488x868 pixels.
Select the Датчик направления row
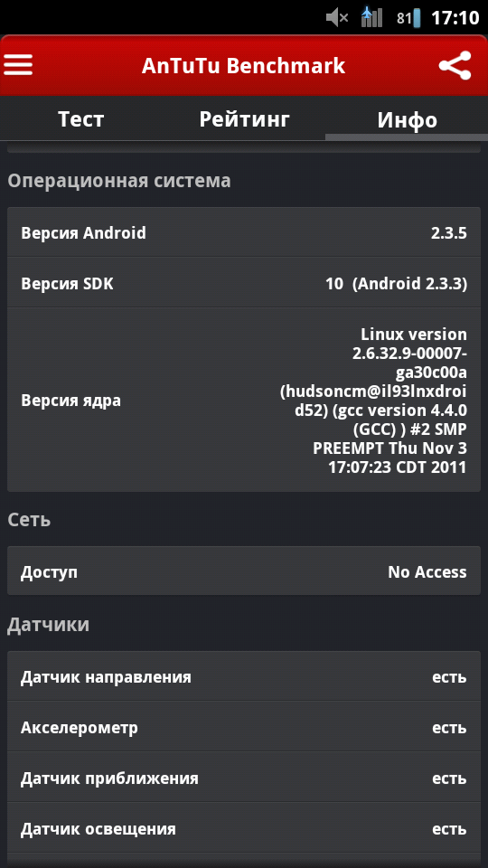pyautogui.click(x=244, y=676)
